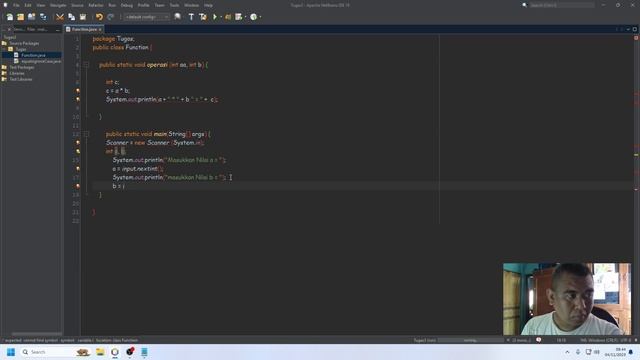
Task: Click error bulb beside the 'b =' line
Action: coord(78,186)
